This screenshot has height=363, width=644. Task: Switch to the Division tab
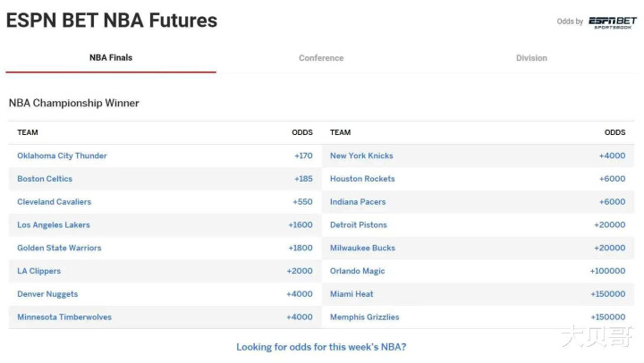531,58
